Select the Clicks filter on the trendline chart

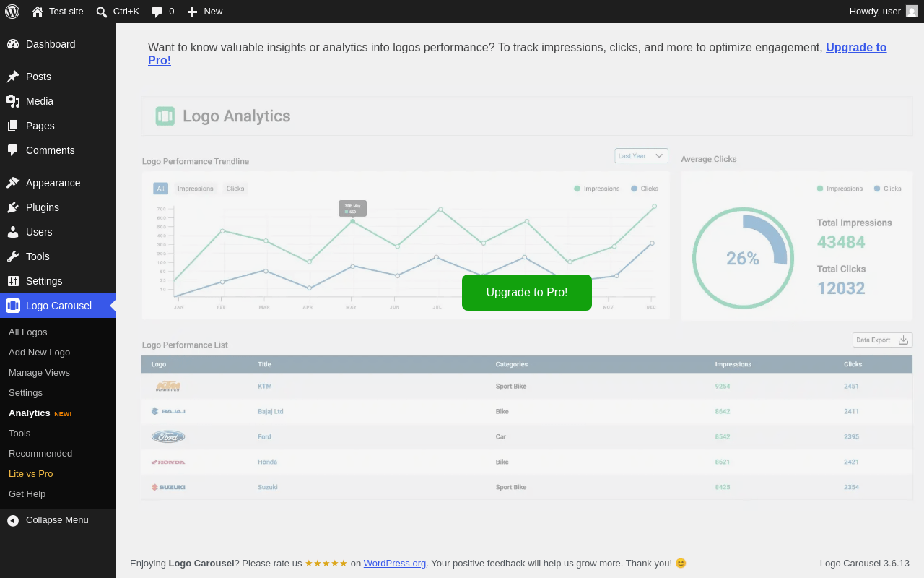click(235, 189)
